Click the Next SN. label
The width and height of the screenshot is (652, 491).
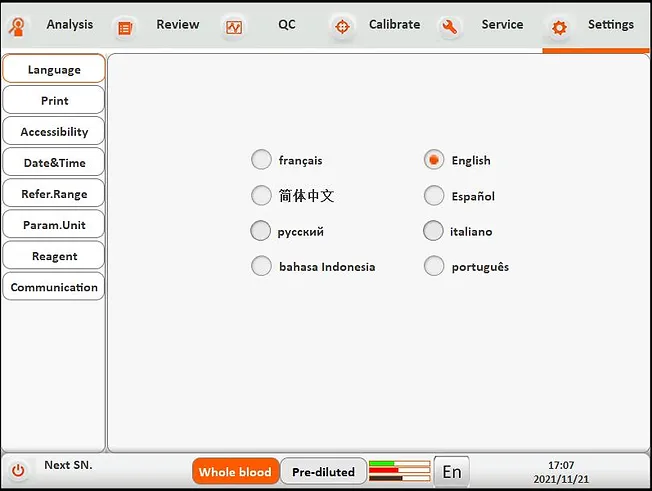[68, 465]
